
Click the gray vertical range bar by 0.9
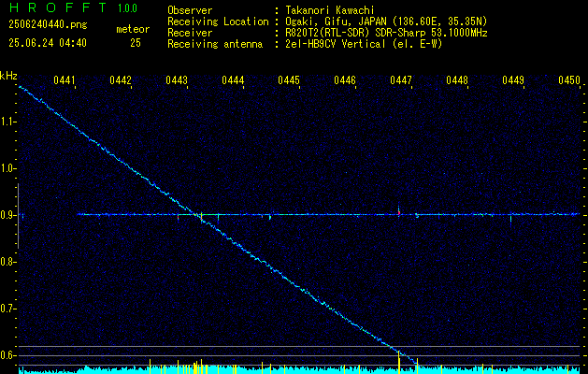[18, 216]
